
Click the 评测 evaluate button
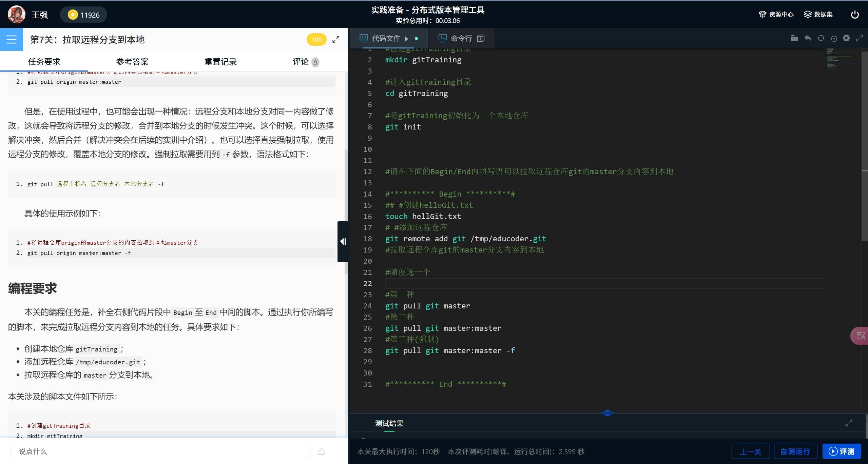point(842,451)
